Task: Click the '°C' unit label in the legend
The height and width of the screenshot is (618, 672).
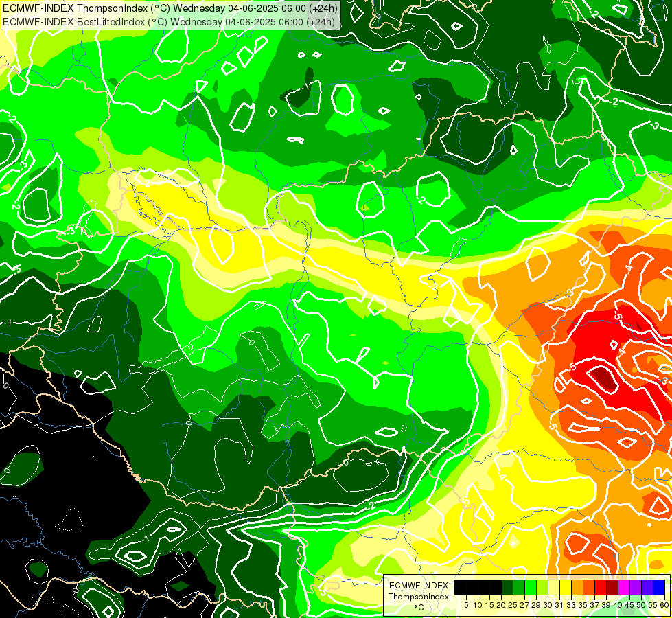Action: [x=419, y=608]
